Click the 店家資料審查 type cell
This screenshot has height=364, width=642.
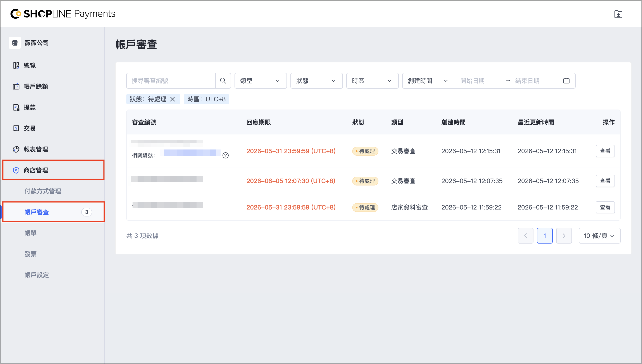point(409,207)
